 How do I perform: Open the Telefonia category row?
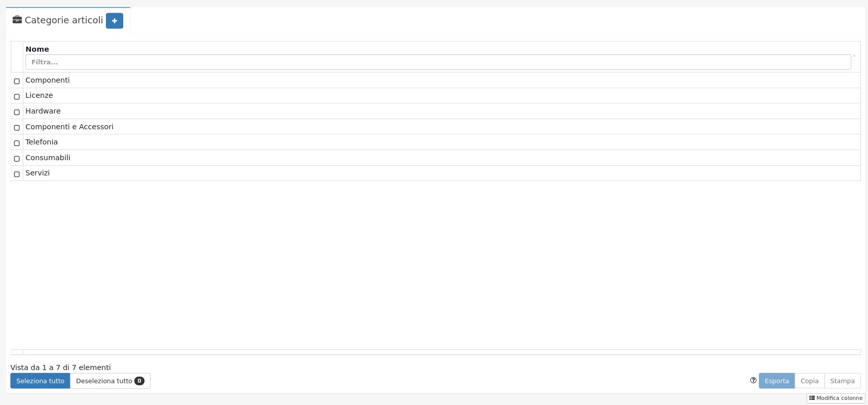click(42, 142)
